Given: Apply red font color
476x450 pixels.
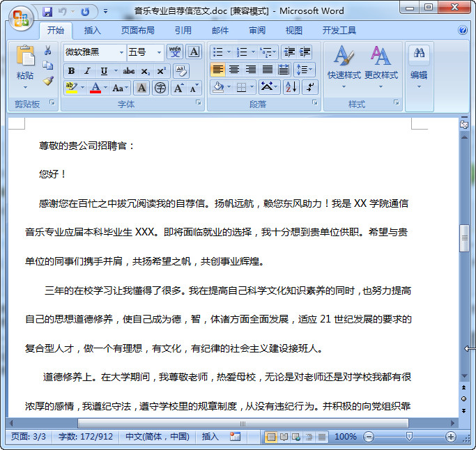Looking at the screenshot, I should [95, 88].
